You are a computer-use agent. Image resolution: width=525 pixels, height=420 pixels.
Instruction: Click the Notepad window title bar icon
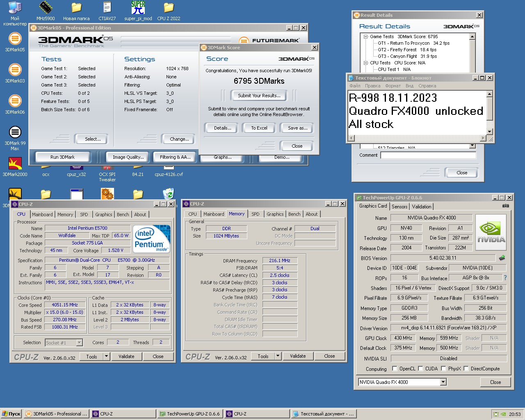[351, 78]
